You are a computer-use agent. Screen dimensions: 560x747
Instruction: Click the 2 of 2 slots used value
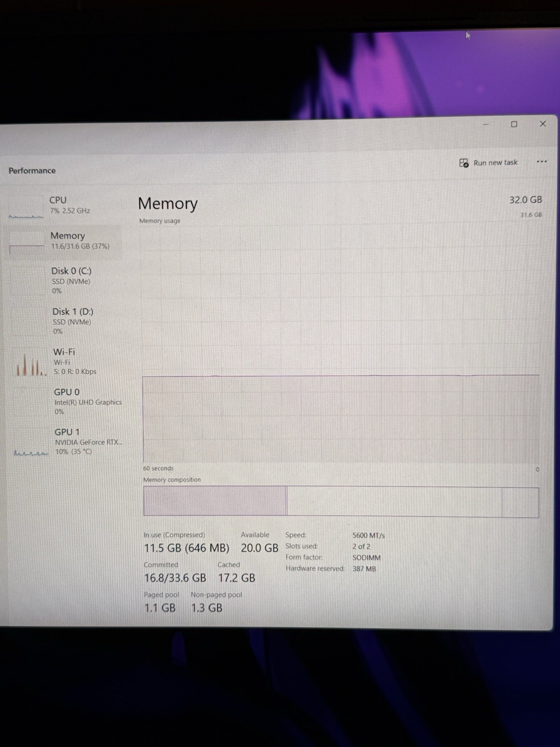tap(361, 547)
